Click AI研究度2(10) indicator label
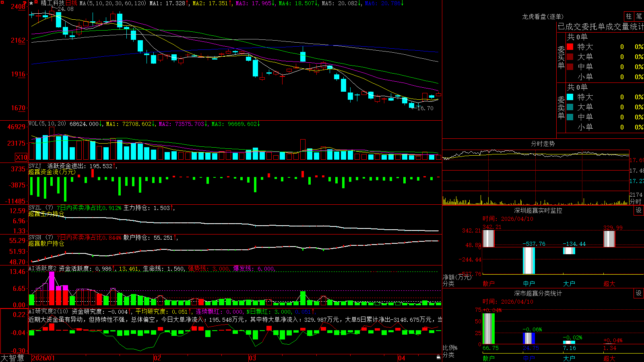 [48, 311]
